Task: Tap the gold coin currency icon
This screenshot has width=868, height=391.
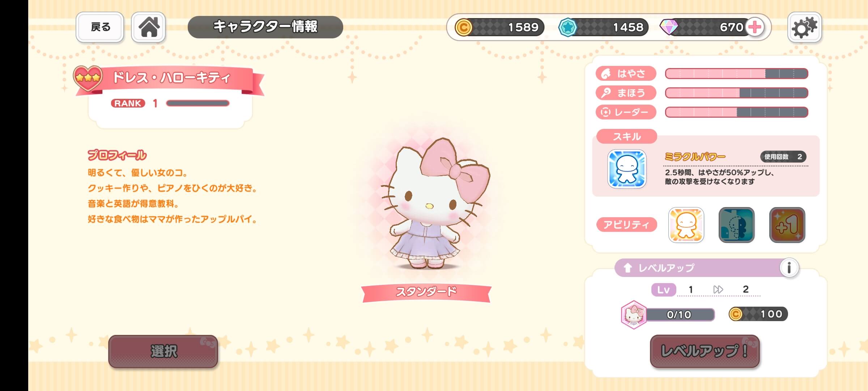Action: pos(463,27)
